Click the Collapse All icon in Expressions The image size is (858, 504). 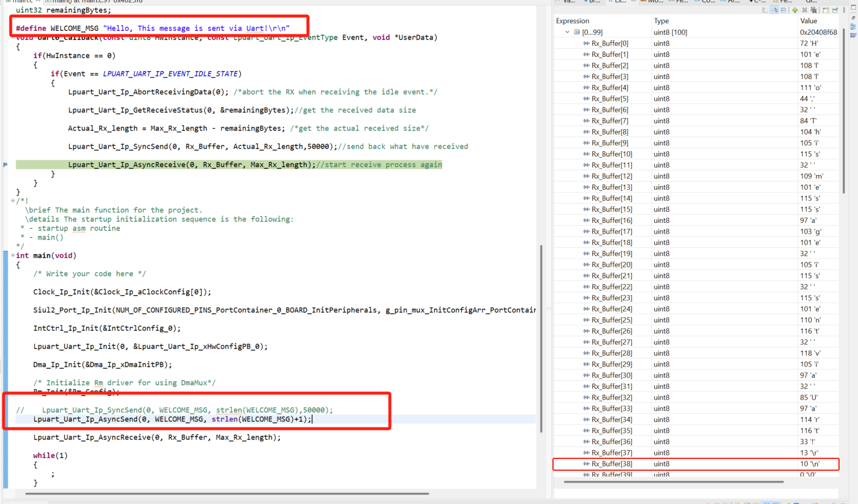[x=784, y=10]
